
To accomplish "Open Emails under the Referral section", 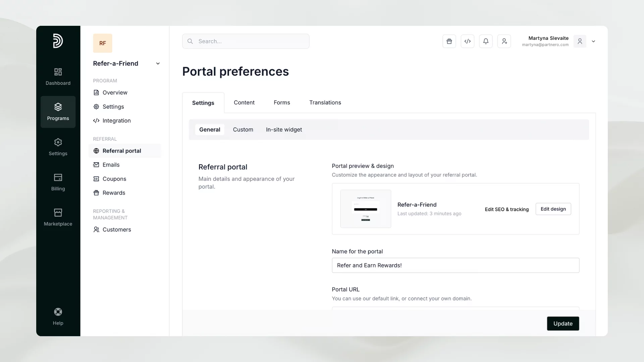I will coord(111,165).
